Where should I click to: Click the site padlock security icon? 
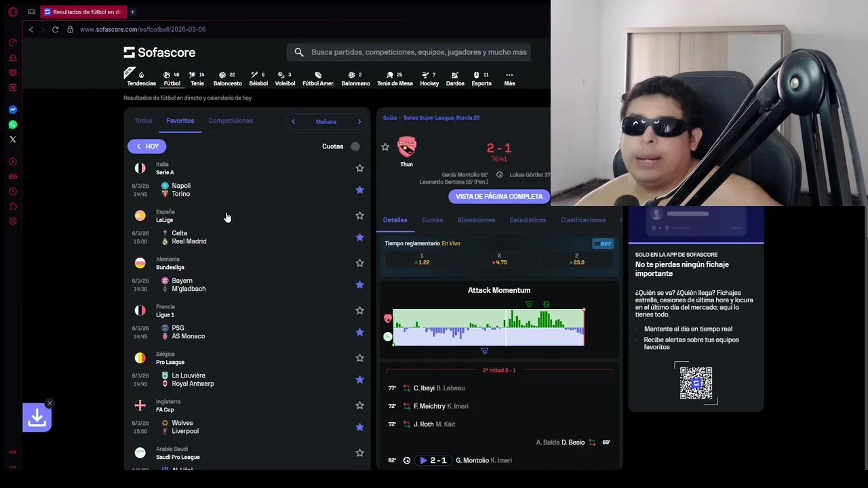[x=70, y=29]
